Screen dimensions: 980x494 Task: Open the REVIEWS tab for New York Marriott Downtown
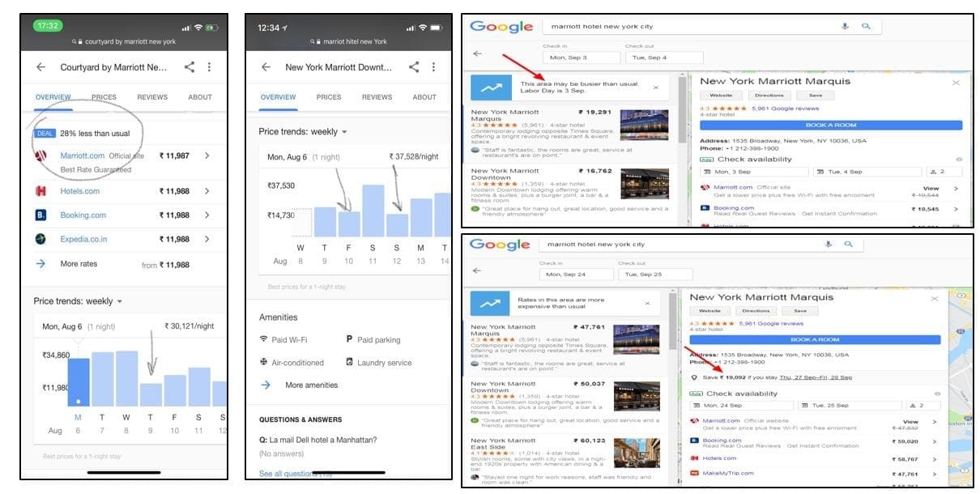[x=377, y=97]
